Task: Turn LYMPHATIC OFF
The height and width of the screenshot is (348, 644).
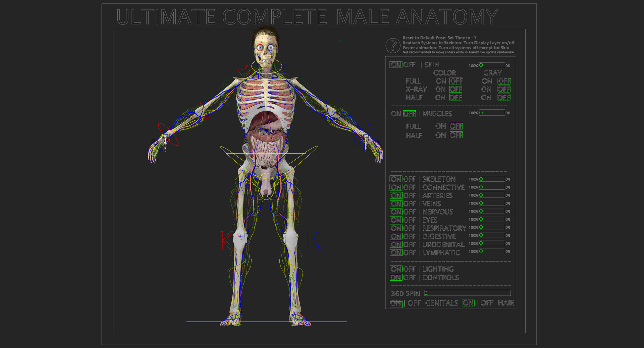Action: click(409, 253)
